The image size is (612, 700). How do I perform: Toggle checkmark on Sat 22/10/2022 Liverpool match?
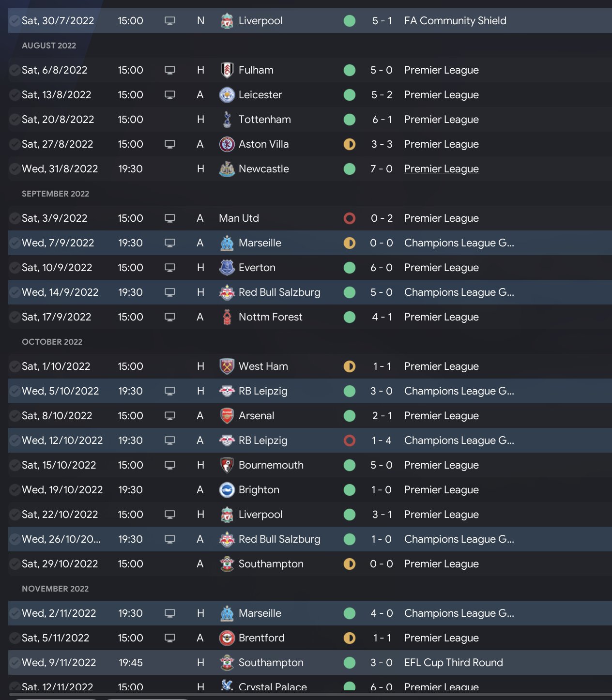[15, 515]
